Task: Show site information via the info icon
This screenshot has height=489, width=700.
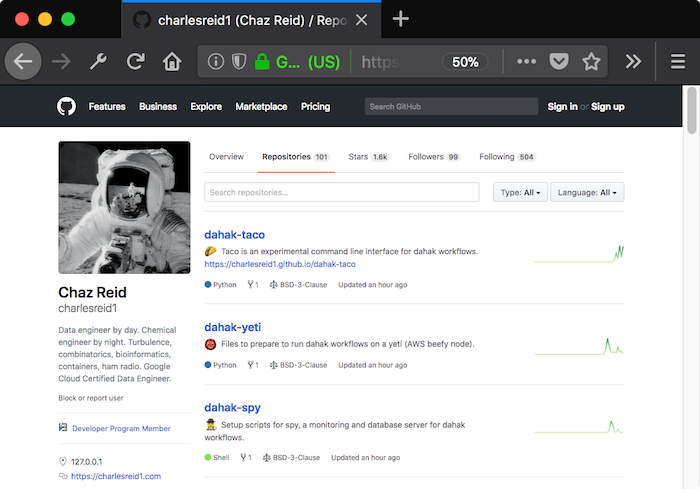Action: pyautogui.click(x=216, y=62)
